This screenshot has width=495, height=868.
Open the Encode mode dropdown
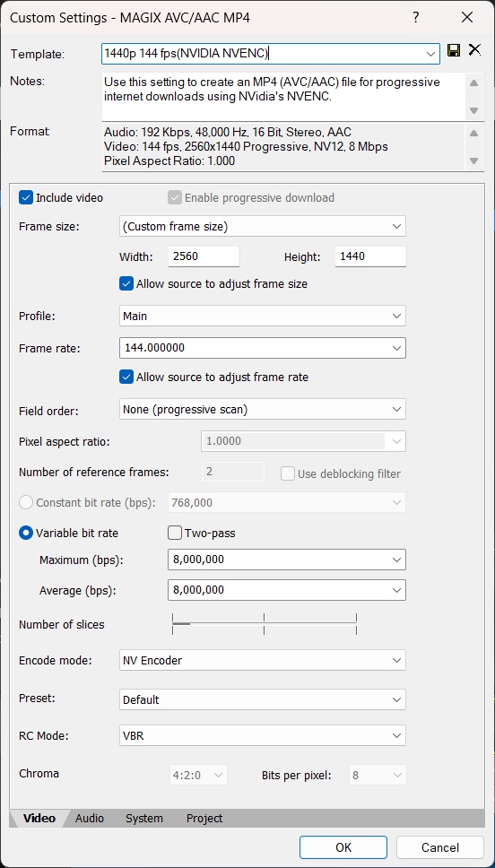[x=263, y=660]
